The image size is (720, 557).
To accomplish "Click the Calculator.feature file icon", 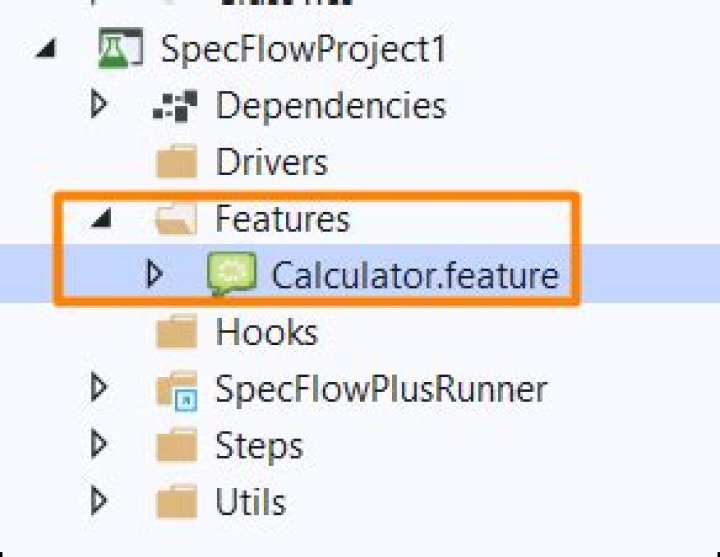I will pos(231,275).
